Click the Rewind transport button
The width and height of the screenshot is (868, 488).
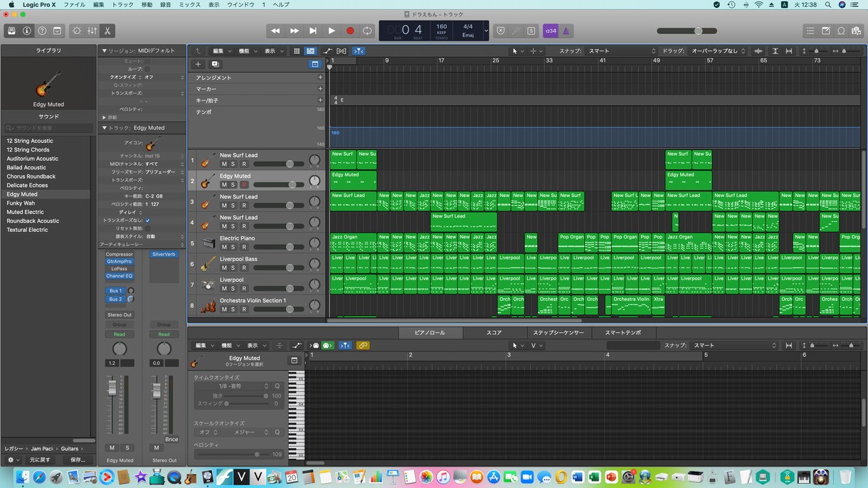(275, 31)
